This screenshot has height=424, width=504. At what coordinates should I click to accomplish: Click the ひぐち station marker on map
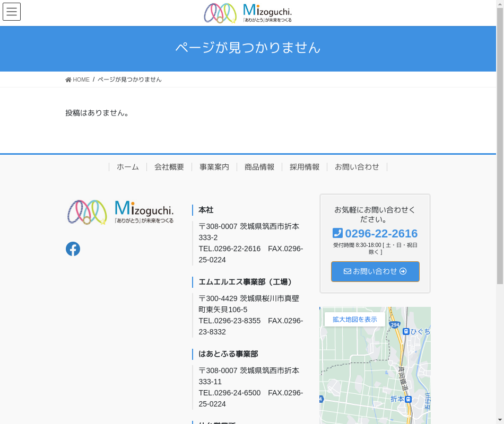[x=406, y=331]
